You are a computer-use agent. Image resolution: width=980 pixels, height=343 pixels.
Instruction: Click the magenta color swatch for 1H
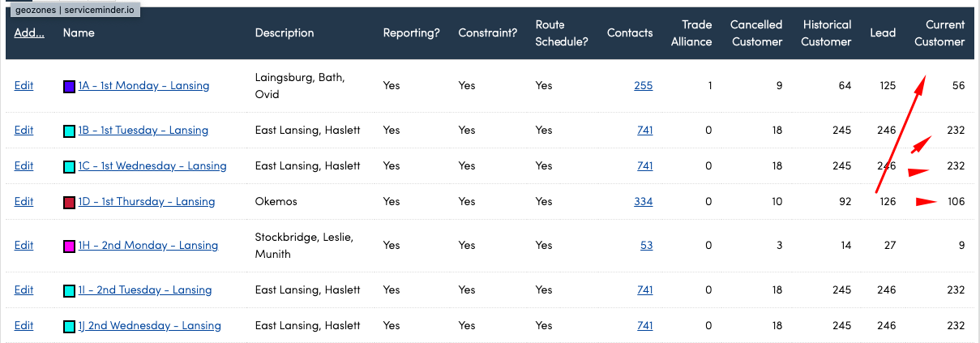point(69,247)
